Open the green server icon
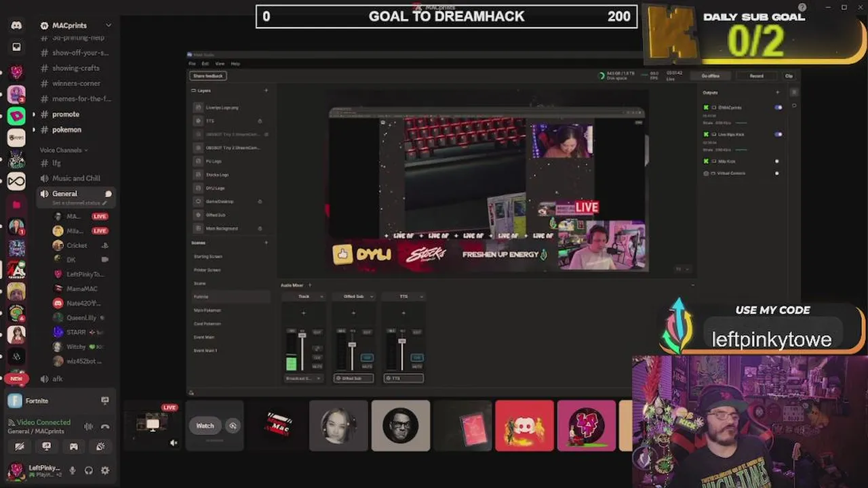This screenshot has width=868, height=488. [x=16, y=115]
